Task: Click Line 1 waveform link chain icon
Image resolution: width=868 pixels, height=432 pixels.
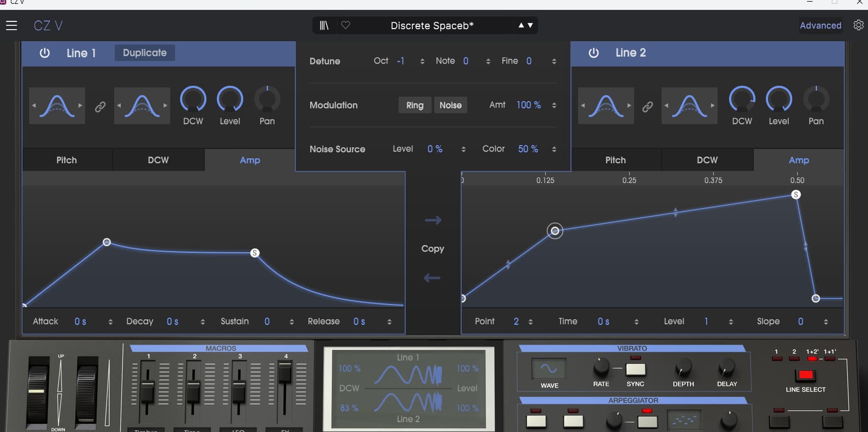Action: [x=100, y=107]
